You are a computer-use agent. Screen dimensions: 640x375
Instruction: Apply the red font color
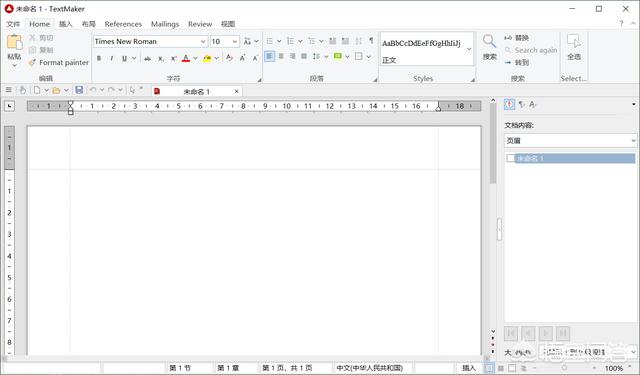coord(186,58)
